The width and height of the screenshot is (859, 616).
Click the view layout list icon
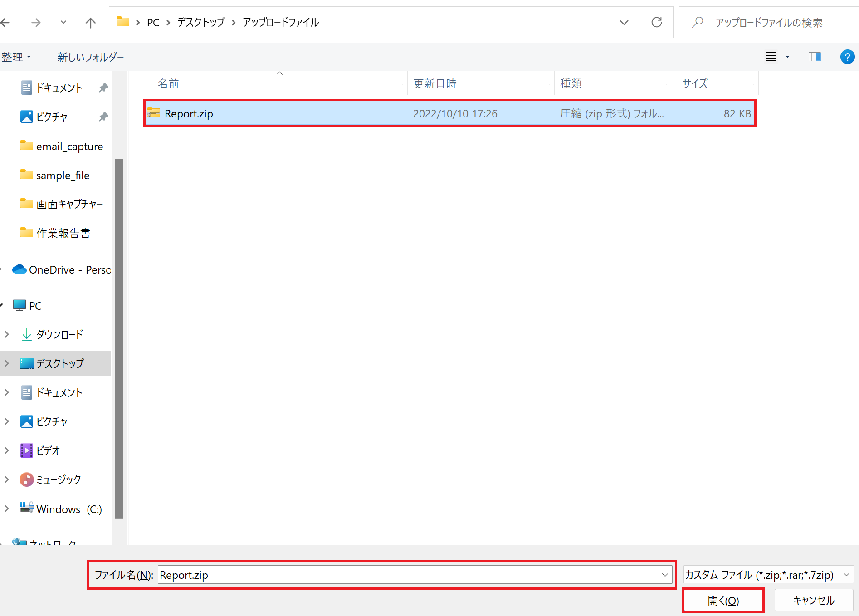(x=771, y=57)
